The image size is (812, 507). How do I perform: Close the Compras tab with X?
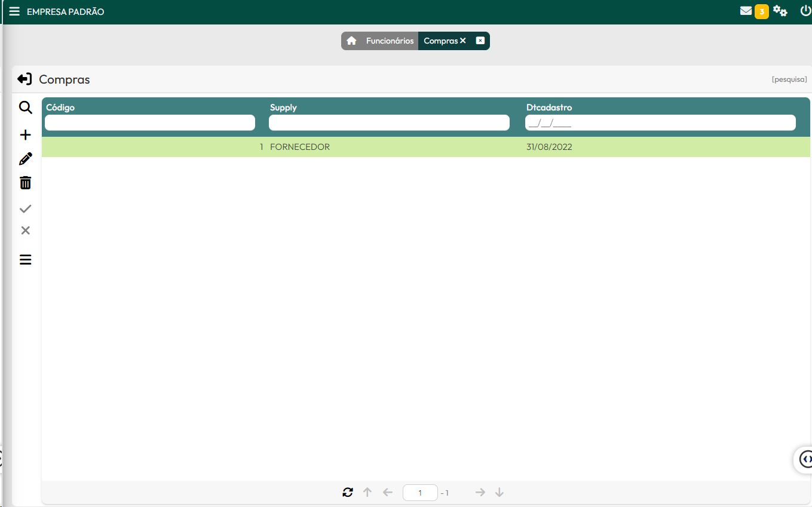[x=463, y=41]
